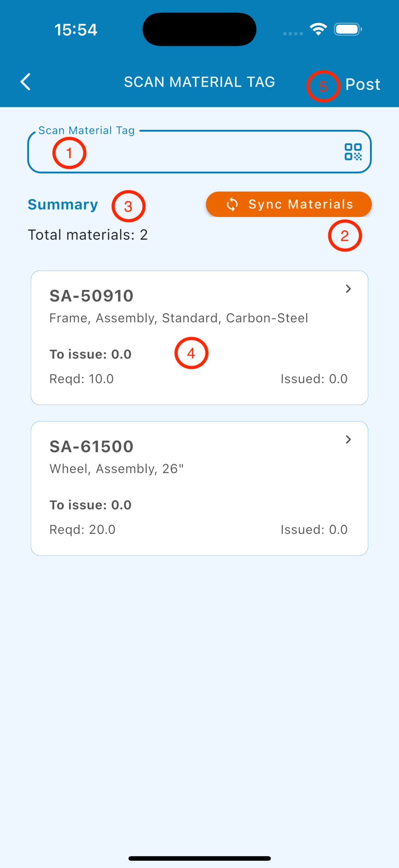Expand SA-50910 card chevron

tap(348, 289)
